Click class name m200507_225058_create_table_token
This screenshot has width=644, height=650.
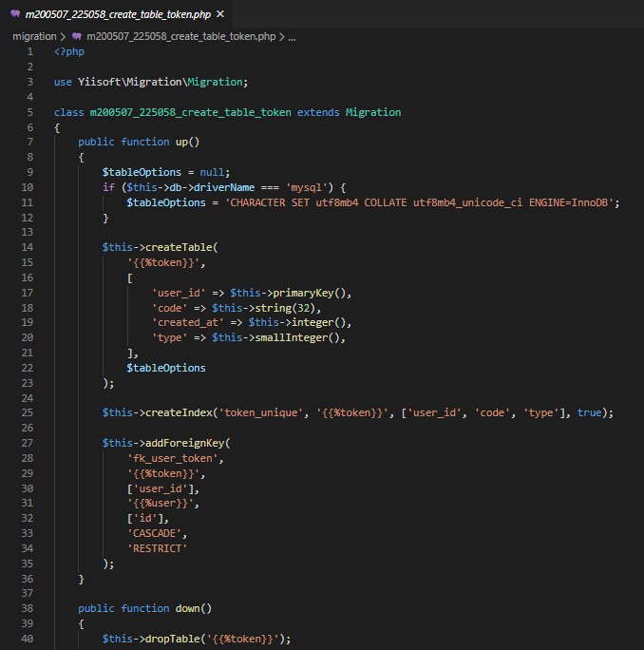click(191, 112)
